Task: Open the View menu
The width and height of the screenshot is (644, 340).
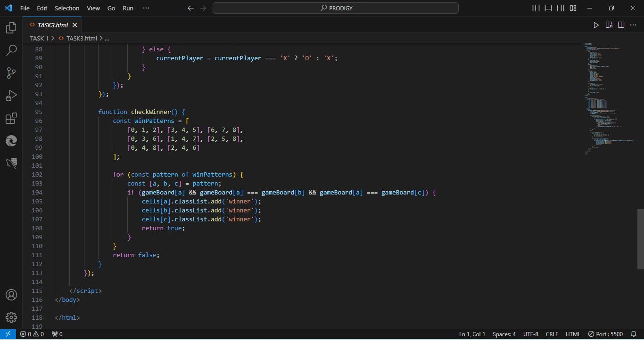Action: point(93,8)
